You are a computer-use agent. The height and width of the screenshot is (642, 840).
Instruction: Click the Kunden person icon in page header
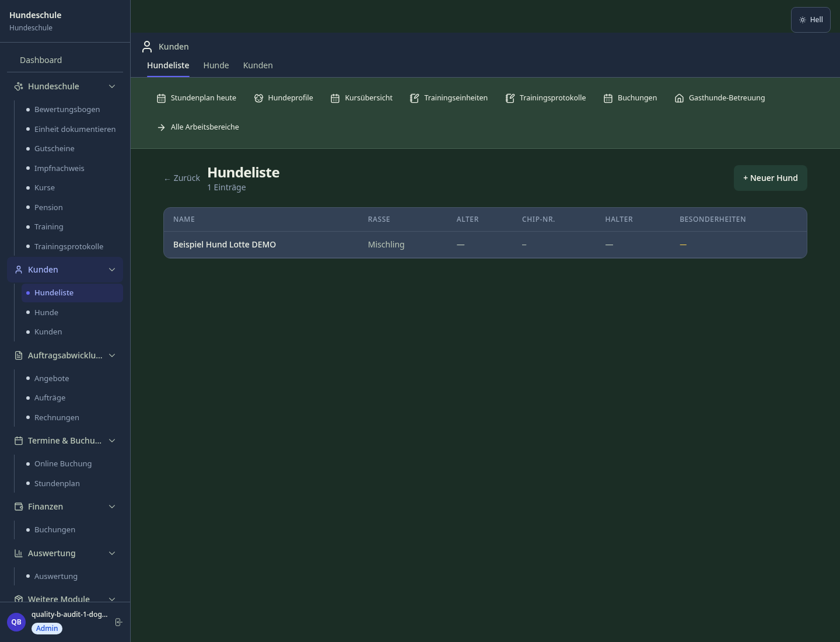(x=147, y=47)
